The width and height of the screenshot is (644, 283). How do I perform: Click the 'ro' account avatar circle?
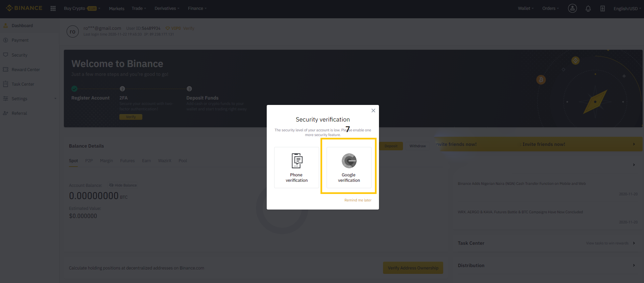click(x=73, y=31)
